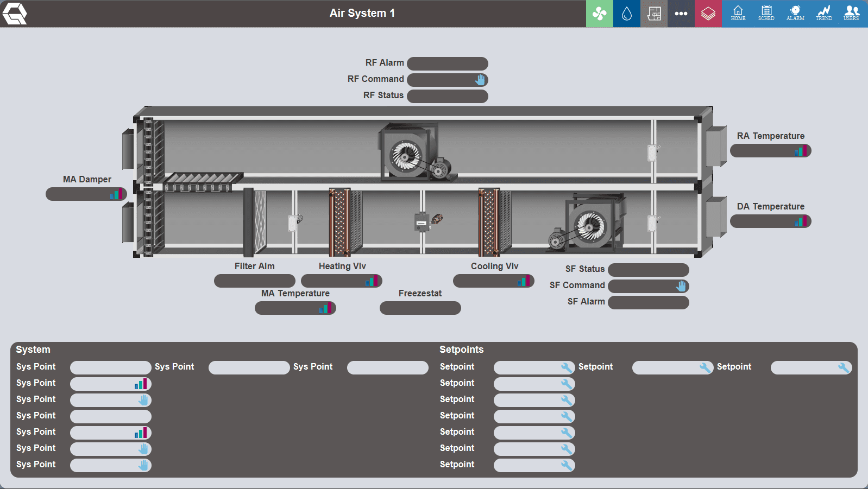The height and width of the screenshot is (489, 868).
Task: Open the three-dots more menu
Action: [681, 14]
